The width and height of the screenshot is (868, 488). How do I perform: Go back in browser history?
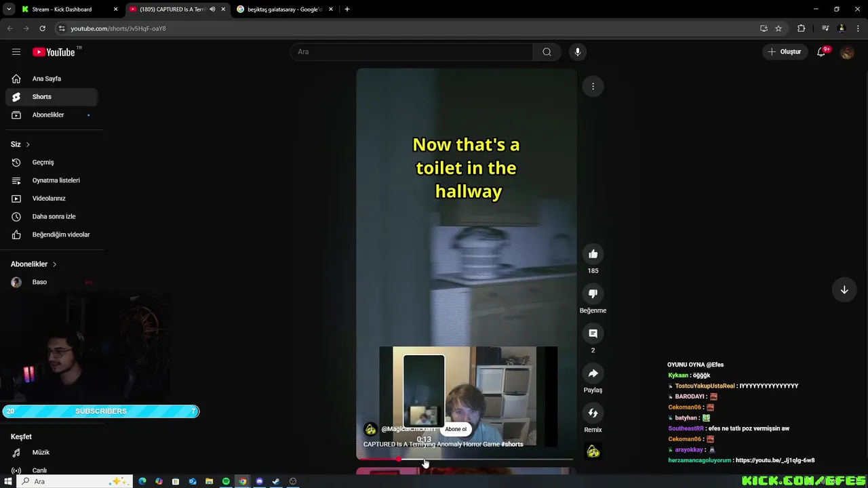pos(9,28)
